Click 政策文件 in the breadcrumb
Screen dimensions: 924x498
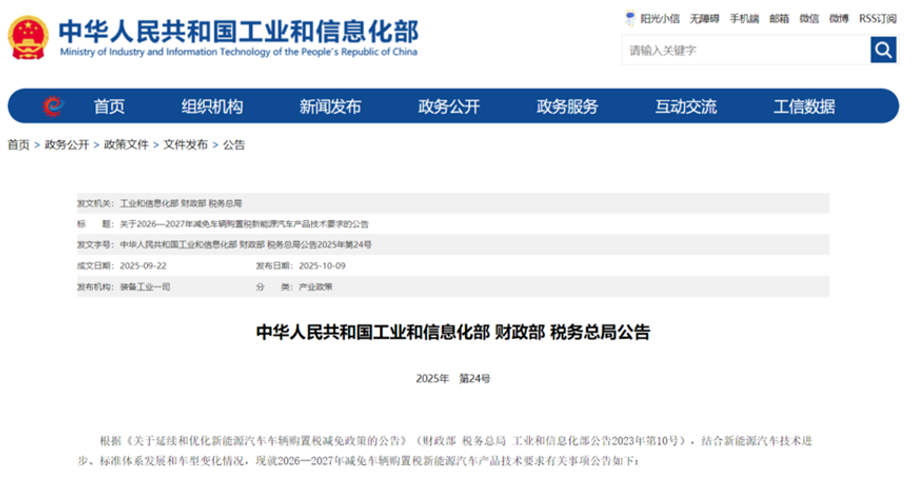(126, 145)
